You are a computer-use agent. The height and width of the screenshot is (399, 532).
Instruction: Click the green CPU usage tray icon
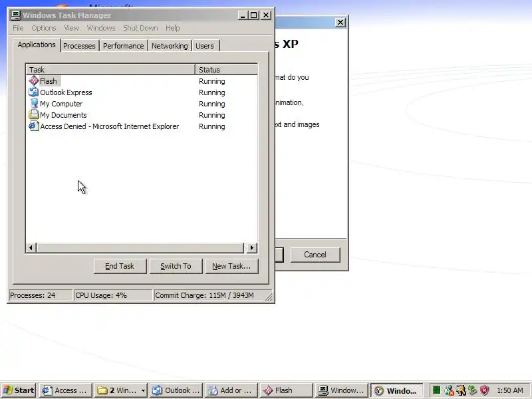[x=437, y=390]
